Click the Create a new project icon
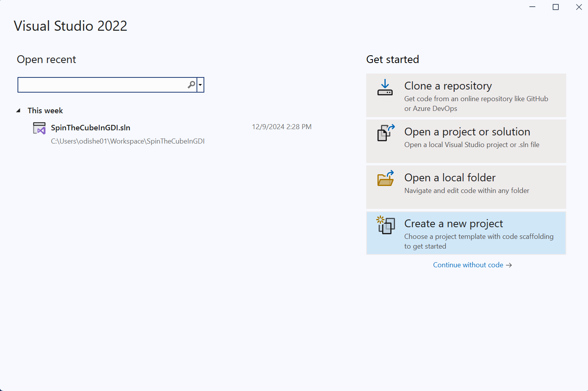 click(386, 225)
